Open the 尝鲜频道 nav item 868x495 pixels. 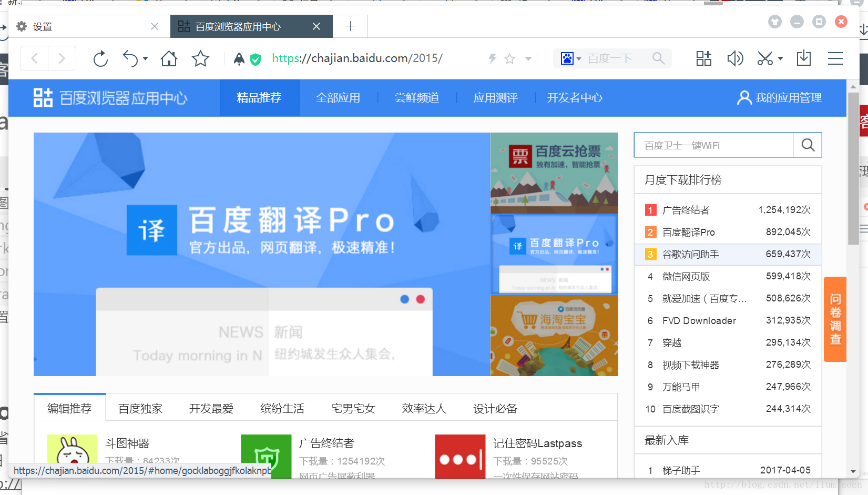point(417,98)
